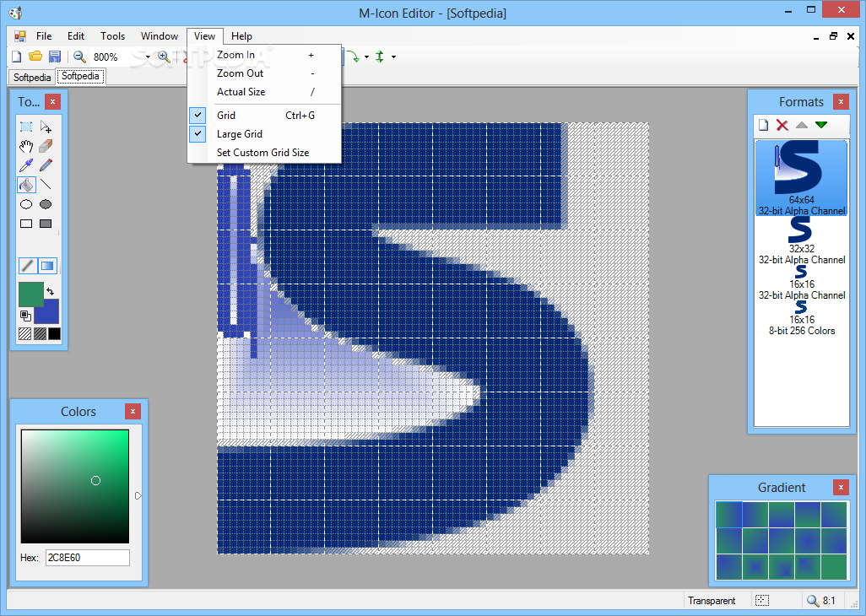Click the 8:1 zoom magnifier in the status bar
The height and width of the screenshot is (616, 866).
813,601
